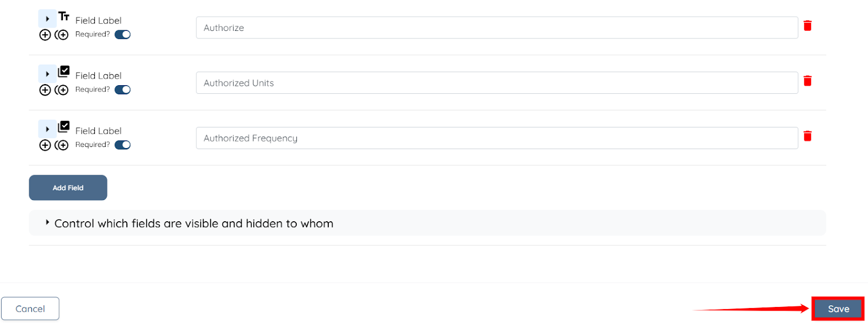The width and height of the screenshot is (868, 327).
Task: Click the plus circle icon in Authorized Frequency row
Action: point(45,145)
